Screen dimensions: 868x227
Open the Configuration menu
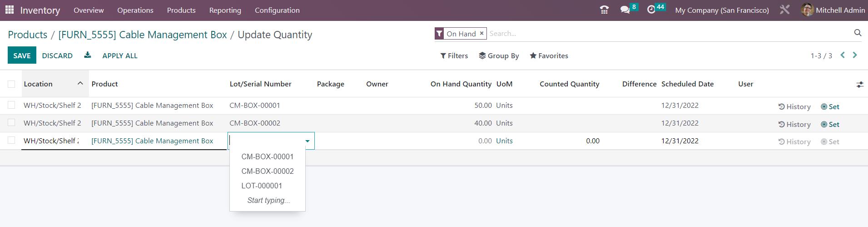tap(277, 10)
